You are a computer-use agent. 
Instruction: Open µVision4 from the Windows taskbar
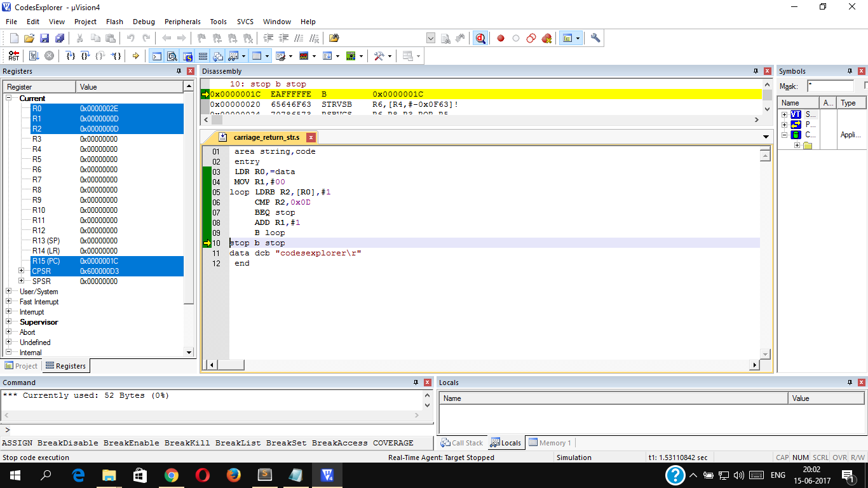[x=327, y=475]
